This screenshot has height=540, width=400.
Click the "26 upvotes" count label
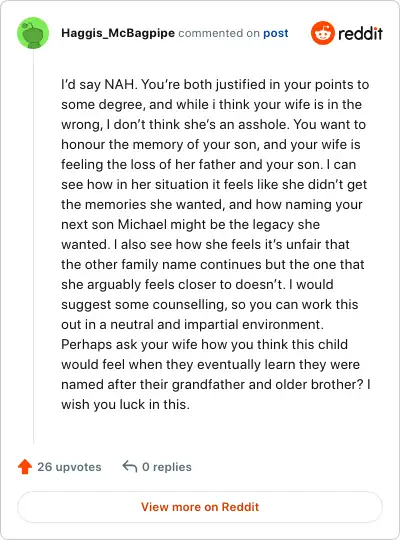click(69, 467)
